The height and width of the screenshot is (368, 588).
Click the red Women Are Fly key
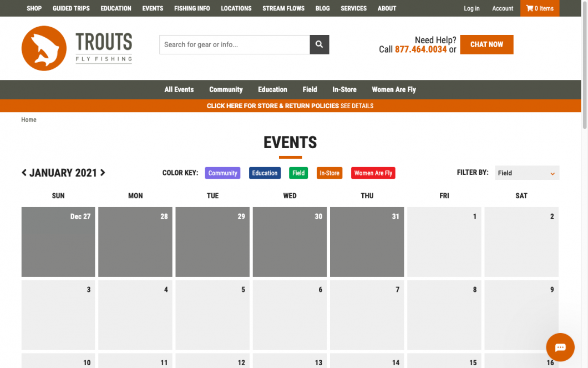coord(373,173)
